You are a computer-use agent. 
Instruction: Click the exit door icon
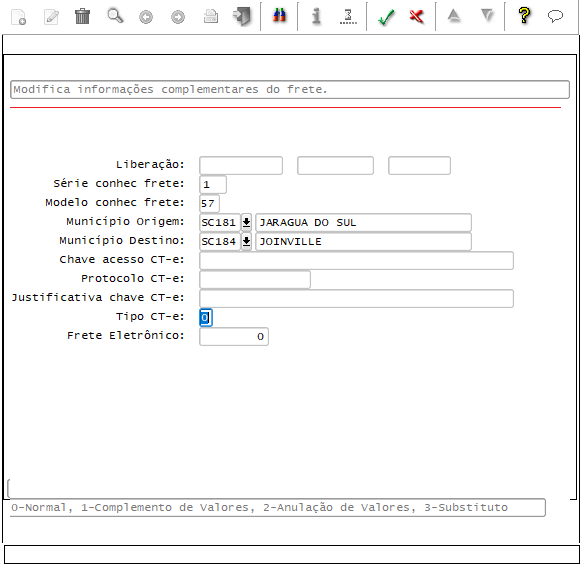[x=242, y=17]
